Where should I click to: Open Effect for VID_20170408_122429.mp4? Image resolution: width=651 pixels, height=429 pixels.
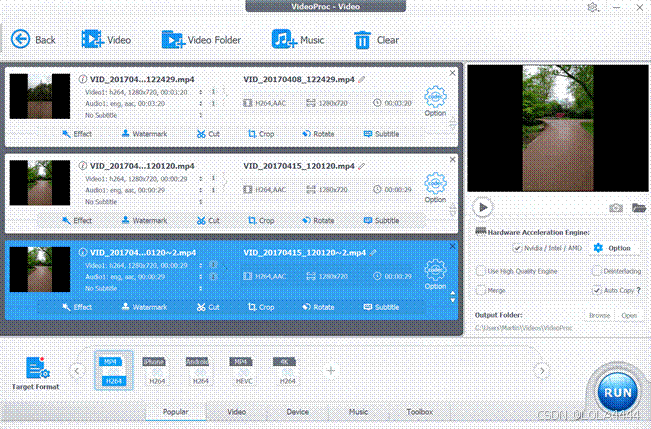(77, 134)
